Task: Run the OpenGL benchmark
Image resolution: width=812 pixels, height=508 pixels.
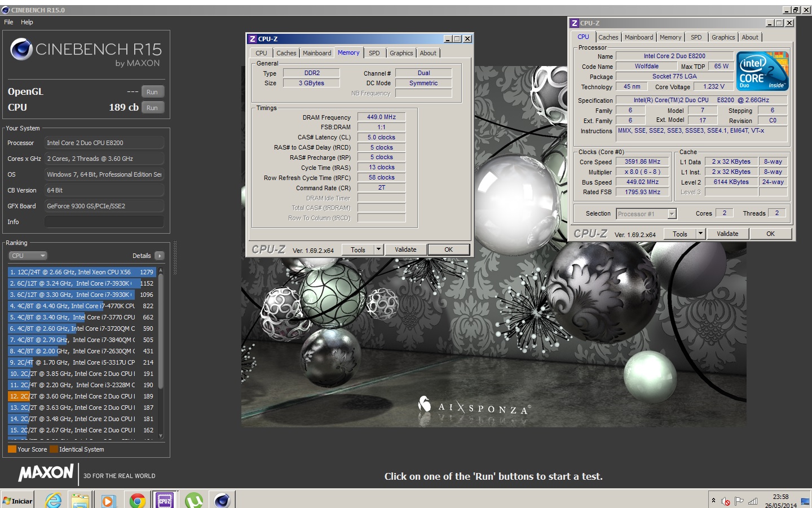Action: 152,92
